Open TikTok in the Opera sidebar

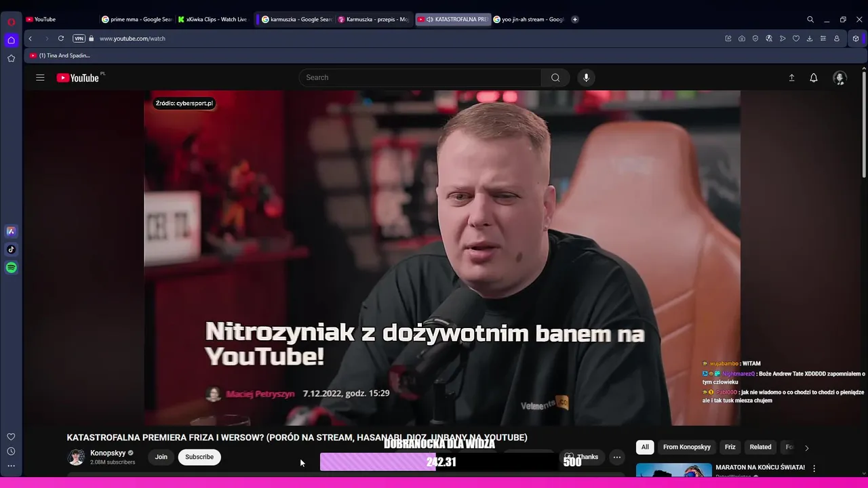(x=11, y=249)
